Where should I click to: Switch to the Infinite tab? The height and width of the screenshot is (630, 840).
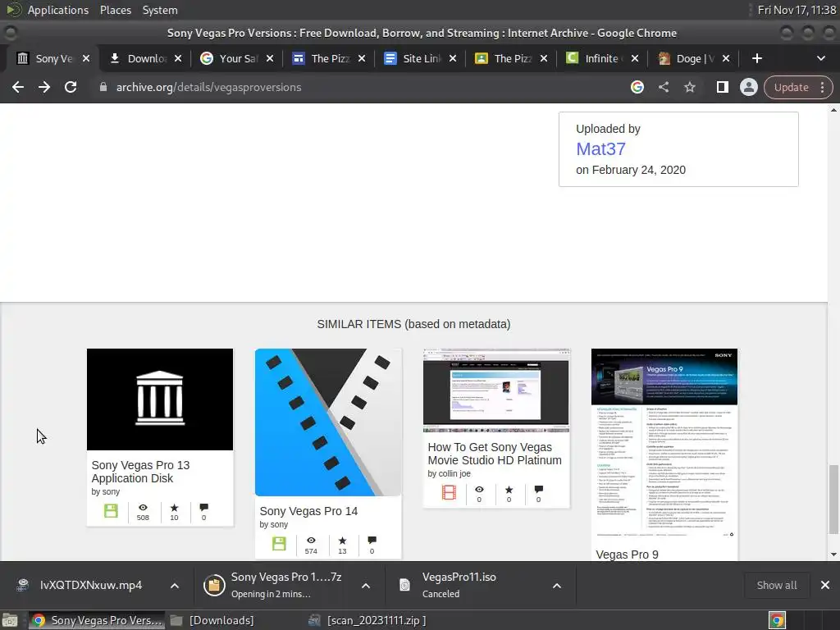click(x=596, y=58)
